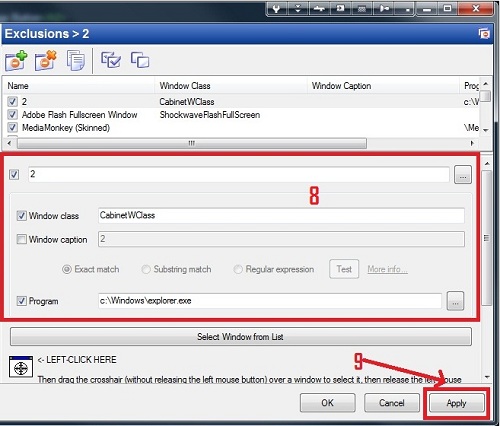Open browse button beside explorer.exe path
This screenshot has width=500, height=426.
[x=455, y=301]
